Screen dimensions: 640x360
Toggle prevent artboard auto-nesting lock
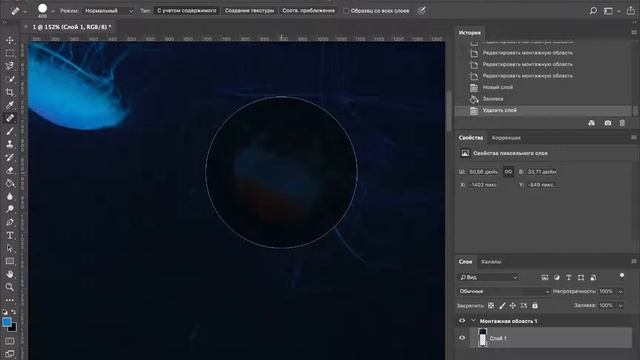tap(524, 305)
